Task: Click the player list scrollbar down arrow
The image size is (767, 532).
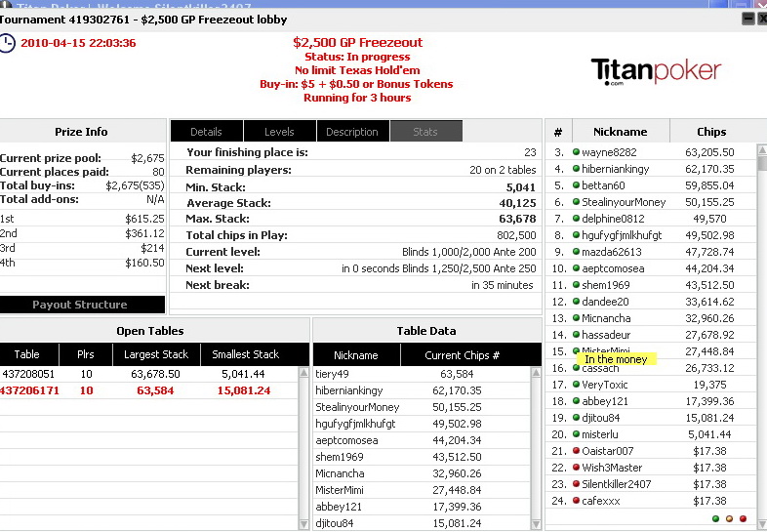Action: (761, 525)
